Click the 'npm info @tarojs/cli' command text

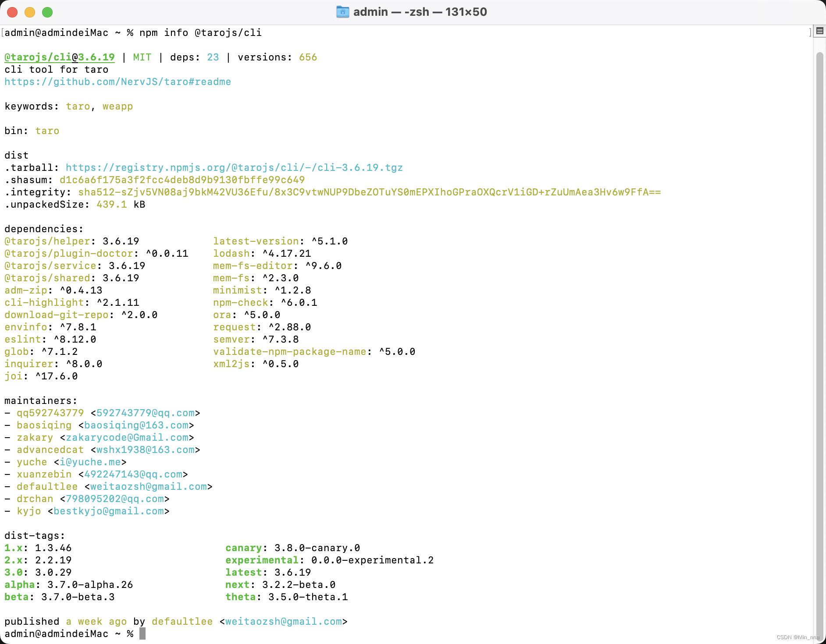[200, 33]
